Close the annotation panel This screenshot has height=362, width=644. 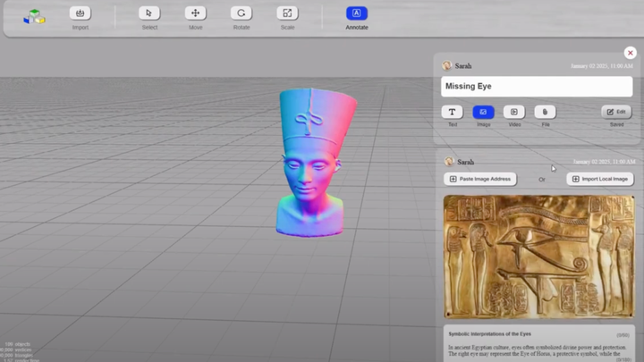630,54
